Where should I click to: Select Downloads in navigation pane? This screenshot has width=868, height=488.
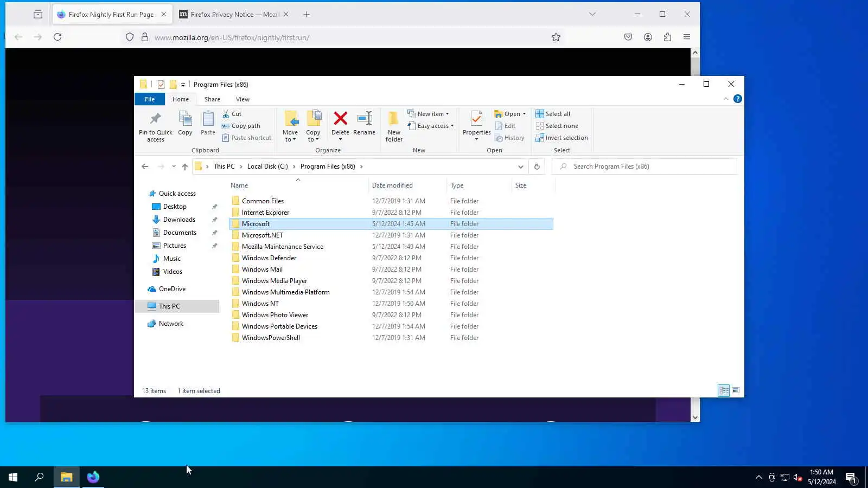[x=179, y=220]
